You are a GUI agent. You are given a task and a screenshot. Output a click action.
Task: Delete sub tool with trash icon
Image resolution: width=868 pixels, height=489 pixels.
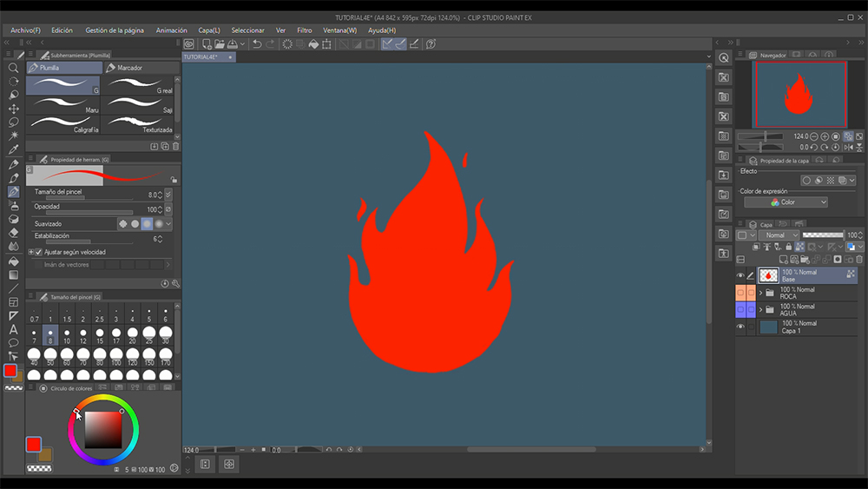tap(175, 147)
